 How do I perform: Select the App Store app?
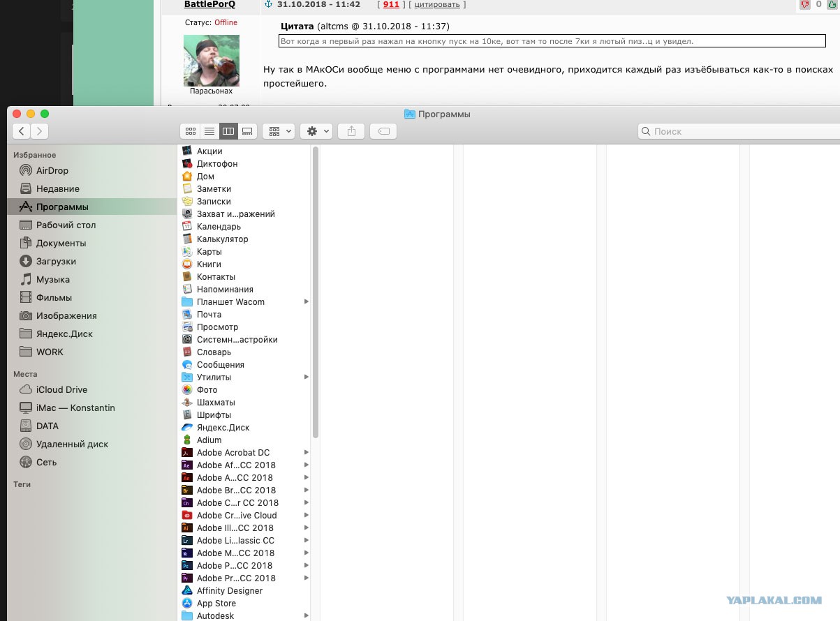coord(244,603)
